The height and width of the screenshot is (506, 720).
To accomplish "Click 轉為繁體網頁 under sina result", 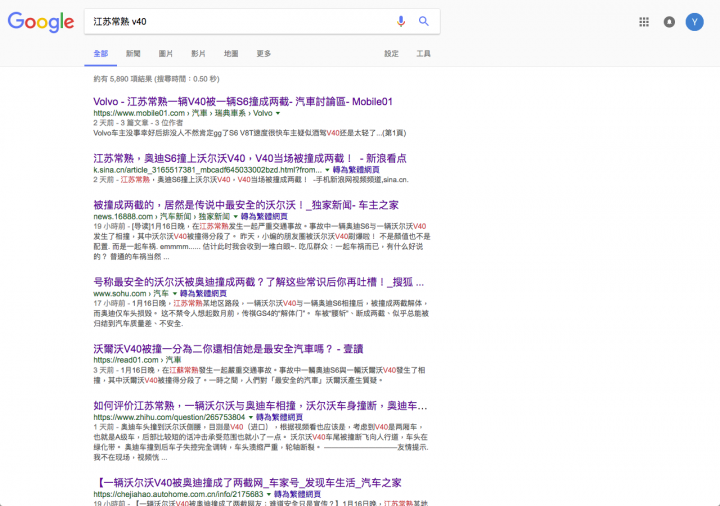I will click(356, 170).
